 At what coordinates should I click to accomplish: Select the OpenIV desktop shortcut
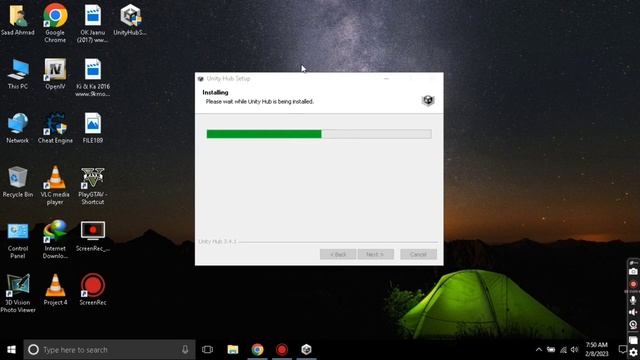55,73
